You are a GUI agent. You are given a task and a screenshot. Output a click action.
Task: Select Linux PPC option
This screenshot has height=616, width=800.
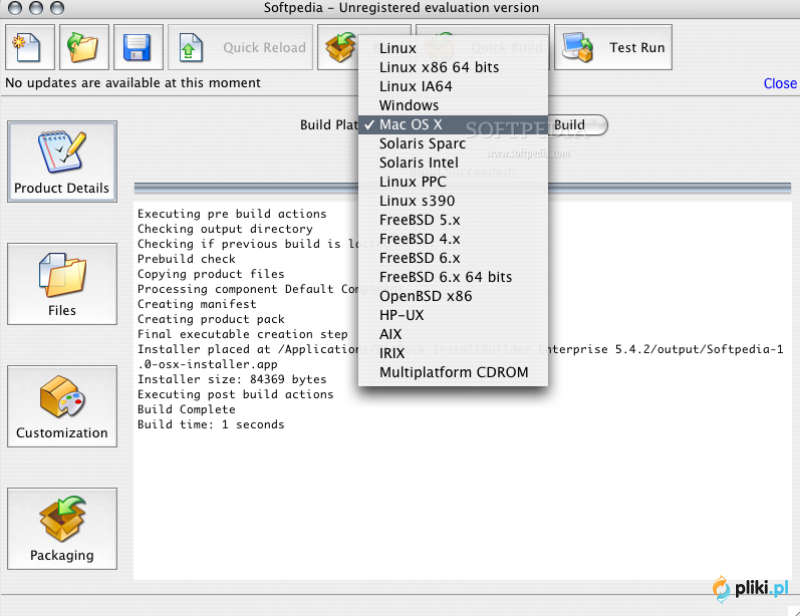pyautogui.click(x=453, y=182)
